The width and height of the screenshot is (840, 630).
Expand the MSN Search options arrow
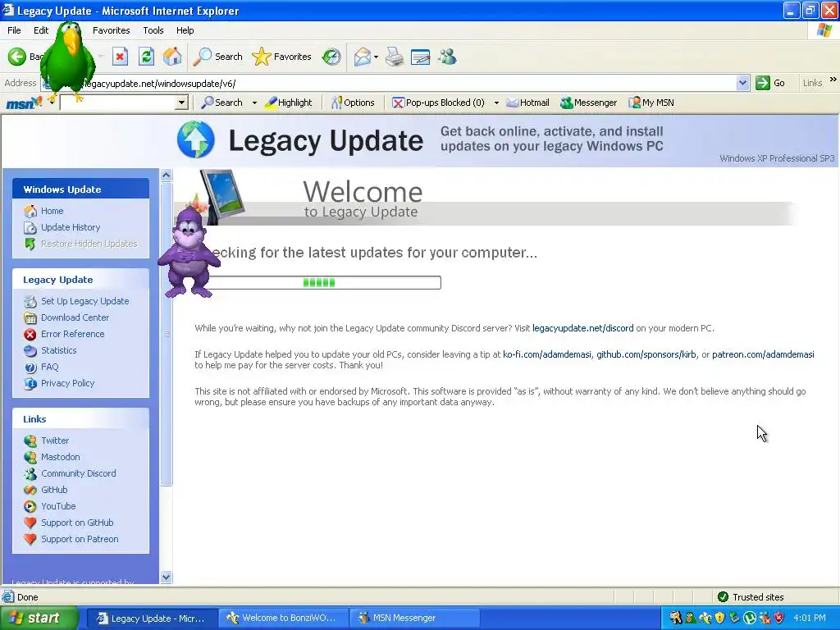pos(254,103)
